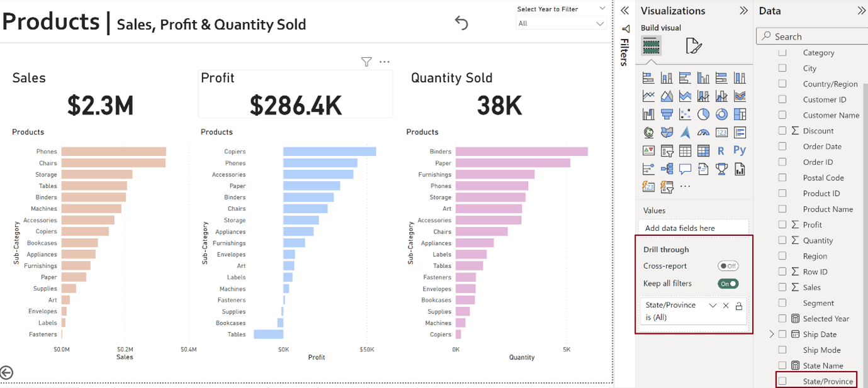The image size is (868, 388).
Task: Select the pie chart visual icon
Action: (703, 114)
